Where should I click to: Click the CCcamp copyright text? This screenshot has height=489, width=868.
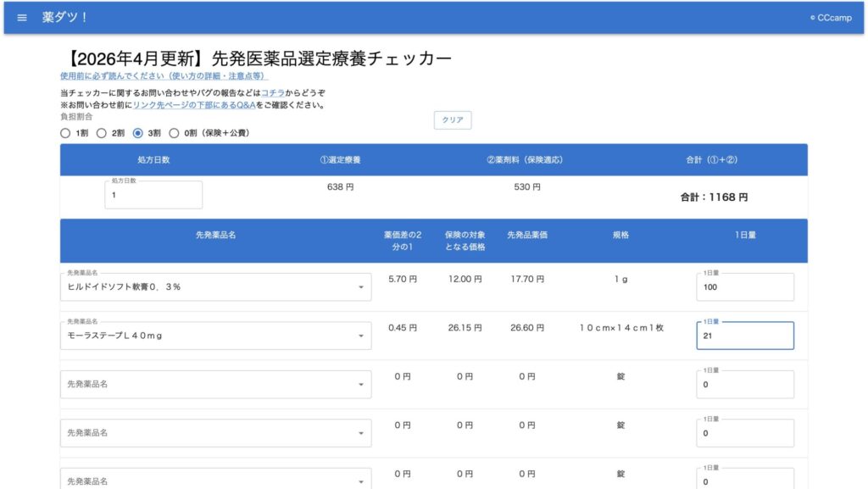831,18
